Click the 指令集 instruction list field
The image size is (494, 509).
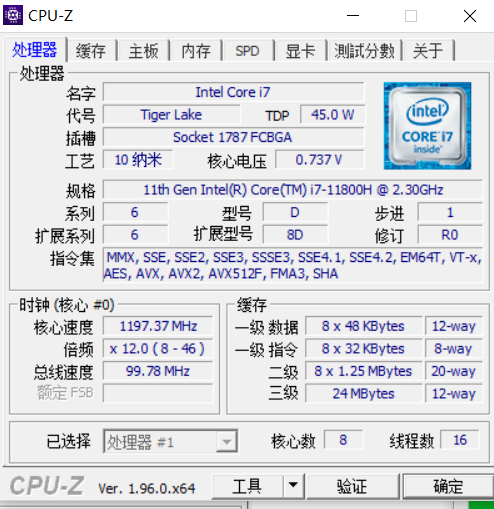click(x=293, y=265)
